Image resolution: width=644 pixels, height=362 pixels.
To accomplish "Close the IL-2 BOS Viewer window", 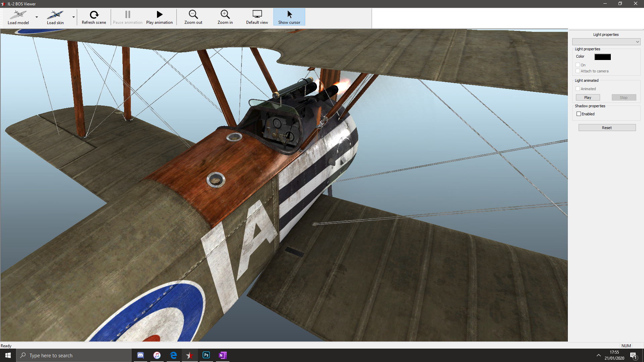I will tap(636, 4).
